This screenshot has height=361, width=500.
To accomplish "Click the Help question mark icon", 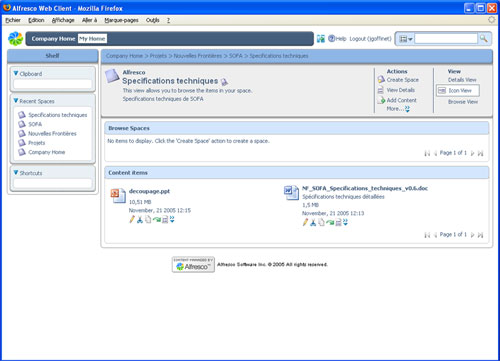I will (x=331, y=39).
